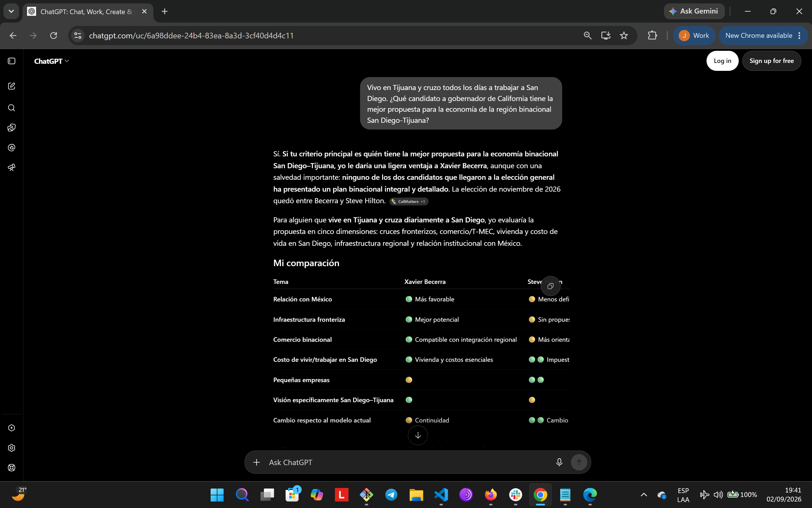The width and height of the screenshot is (812, 508).
Task: Open the settings gear in the ChatGPT sidebar
Action: coord(12,448)
